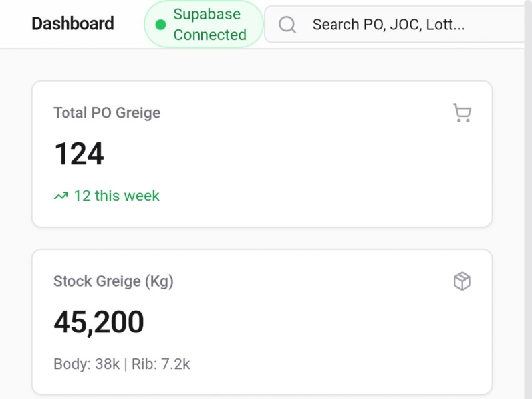The height and width of the screenshot is (399, 532).
Task: Click the word "Supabase" in the status badge
Action: [x=207, y=14]
